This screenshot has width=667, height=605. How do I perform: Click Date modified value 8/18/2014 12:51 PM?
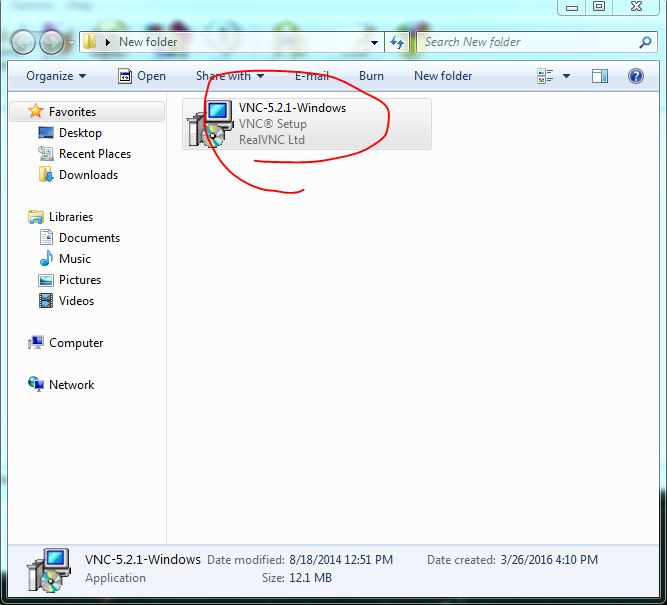tap(341, 559)
